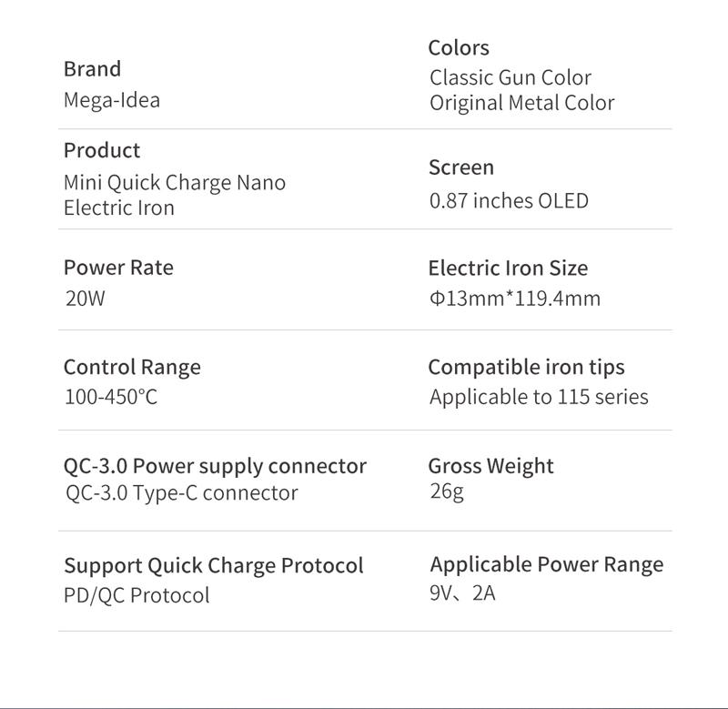Viewport: 728px width, 709px height.
Task: Click the Electric Iron Size heading
Action: coord(508,268)
